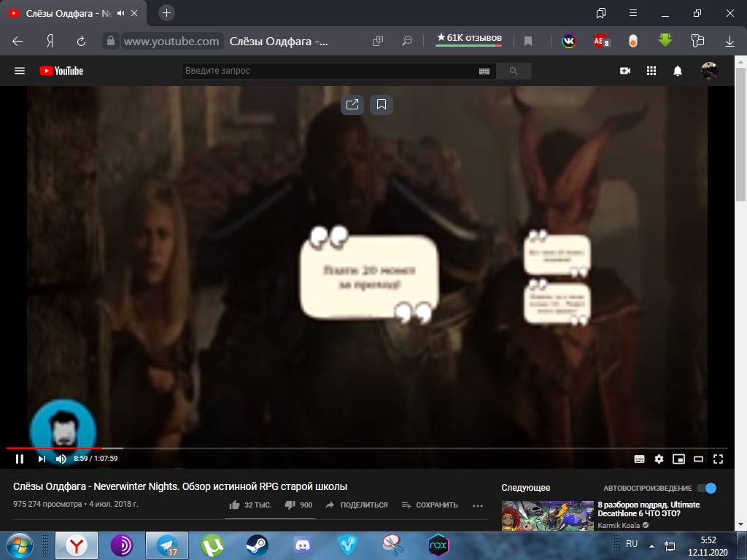The image size is (747, 560).
Task: Click the channel watermark avatar in video
Action: [63, 431]
